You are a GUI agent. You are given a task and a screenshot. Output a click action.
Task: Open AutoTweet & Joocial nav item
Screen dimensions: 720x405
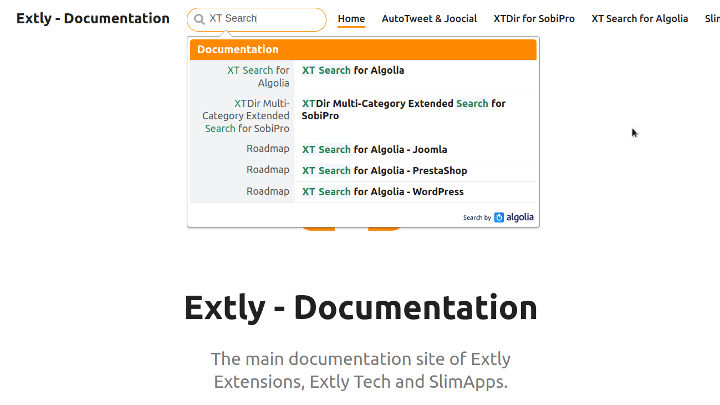point(429,19)
